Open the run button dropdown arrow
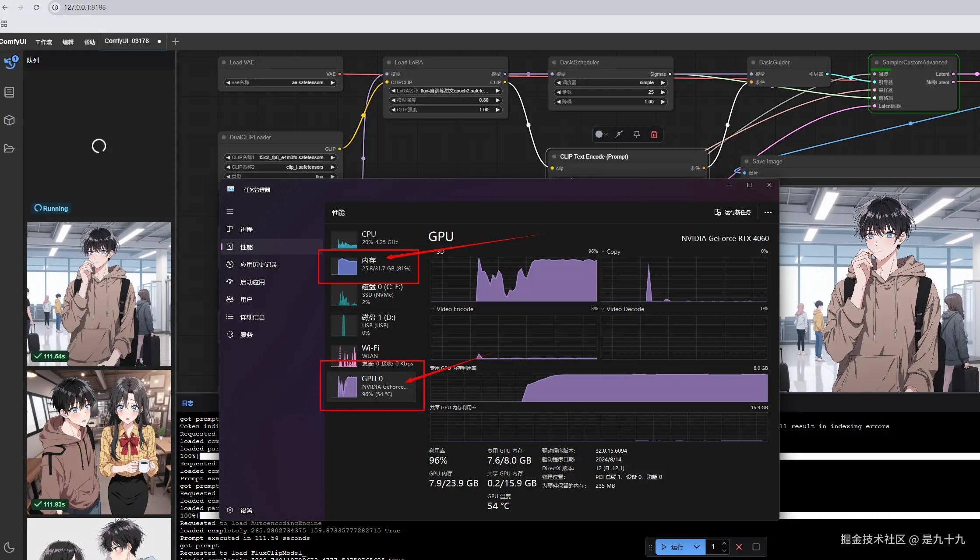 (x=697, y=547)
